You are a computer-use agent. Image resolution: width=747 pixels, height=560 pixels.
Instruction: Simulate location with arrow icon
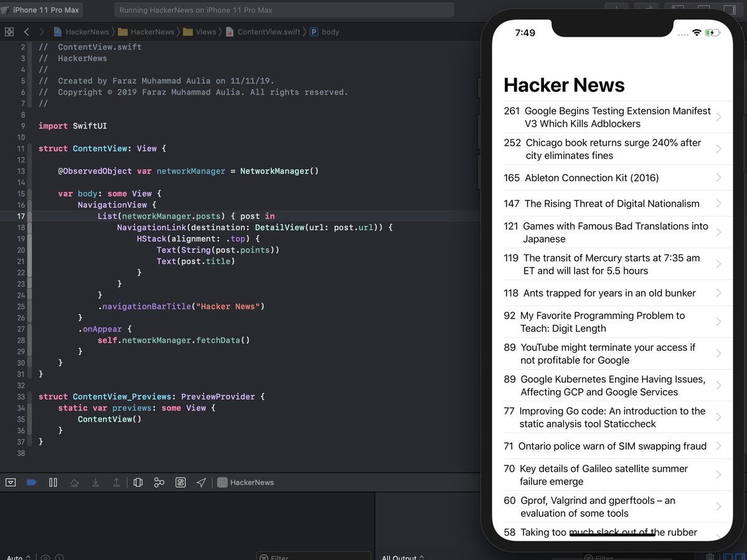(201, 482)
